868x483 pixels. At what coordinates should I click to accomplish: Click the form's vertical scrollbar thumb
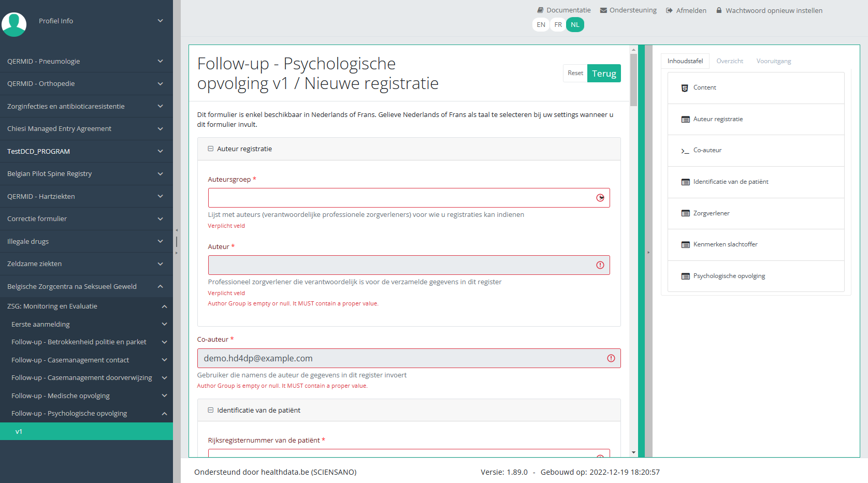coord(633,80)
